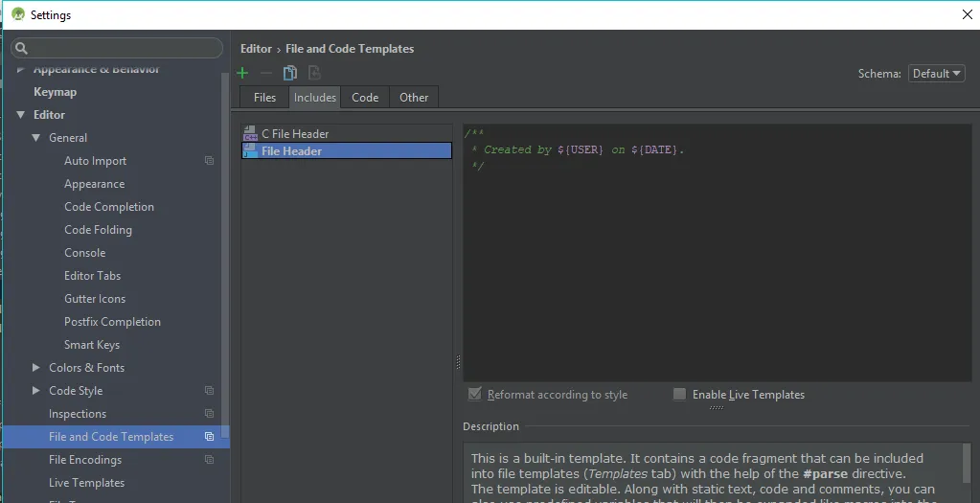Toggle Reformat according to style checkbox
980x503 pixels.
pos(475,395)
